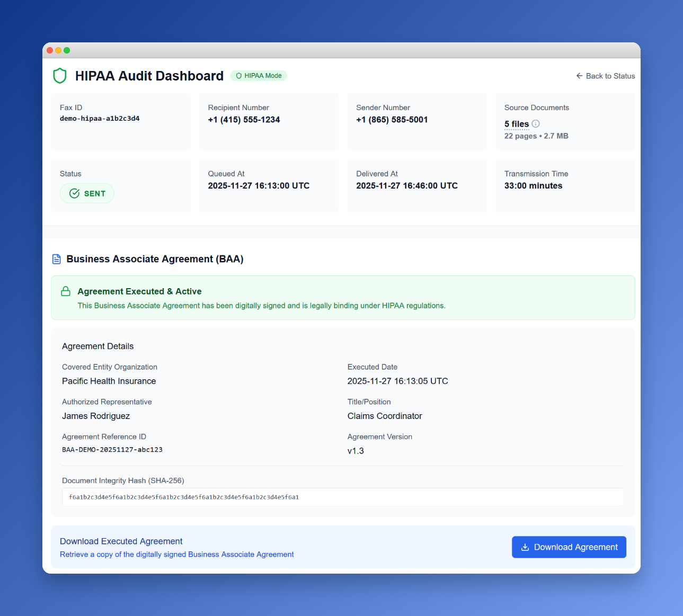Click the Download Agreement button
This screenshot has height=616, width=683.
(x=569, y=547)
